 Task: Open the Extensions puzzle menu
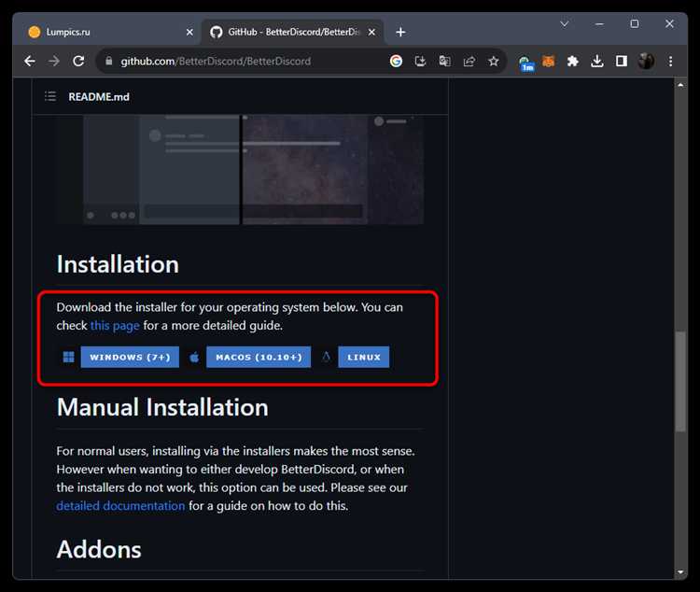tap(572, 62)
